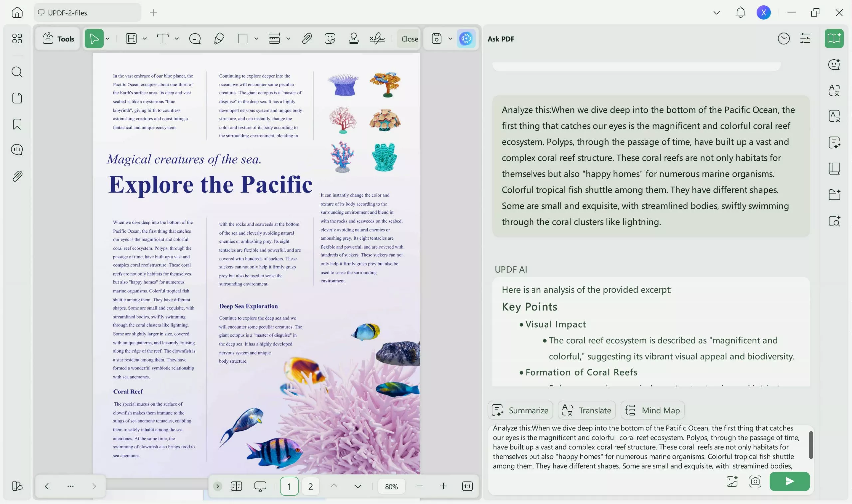This screenshot has height=504, width=852.
Task: Click the camera capture icon in chat input
Action: (x=755, y=481)
